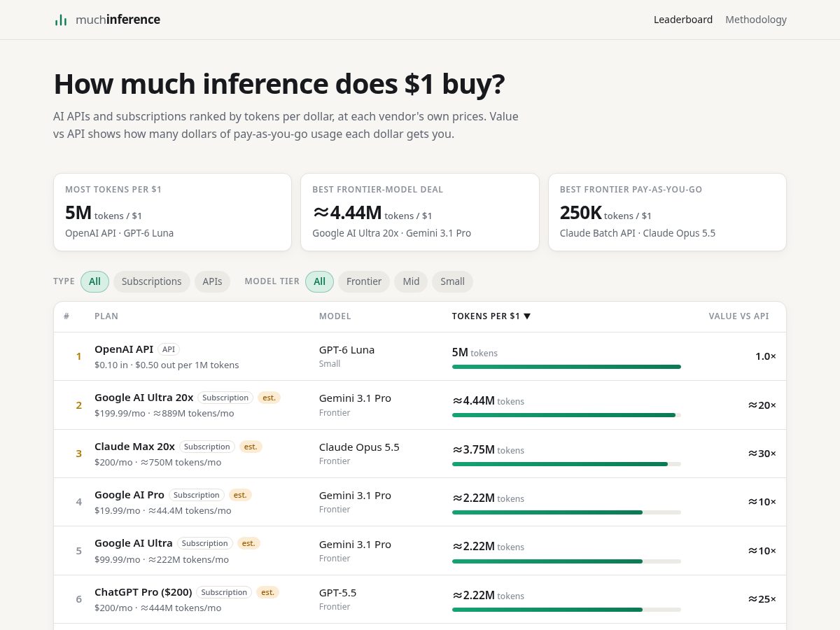Screen dimensions: 840x630
Task: Filter by Small model tier
Action: [452, 281]
